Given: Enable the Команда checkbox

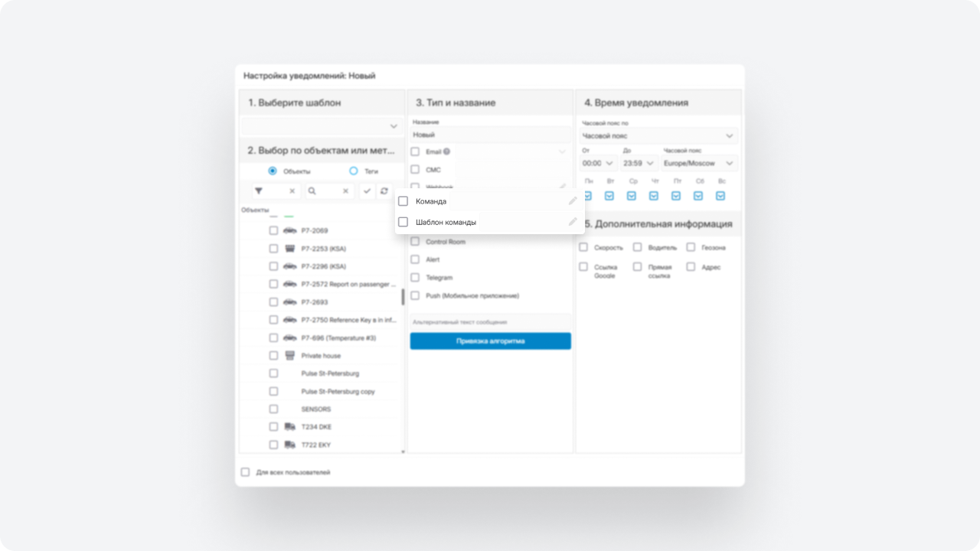Looking at the screenshot, I should (403, 201).
